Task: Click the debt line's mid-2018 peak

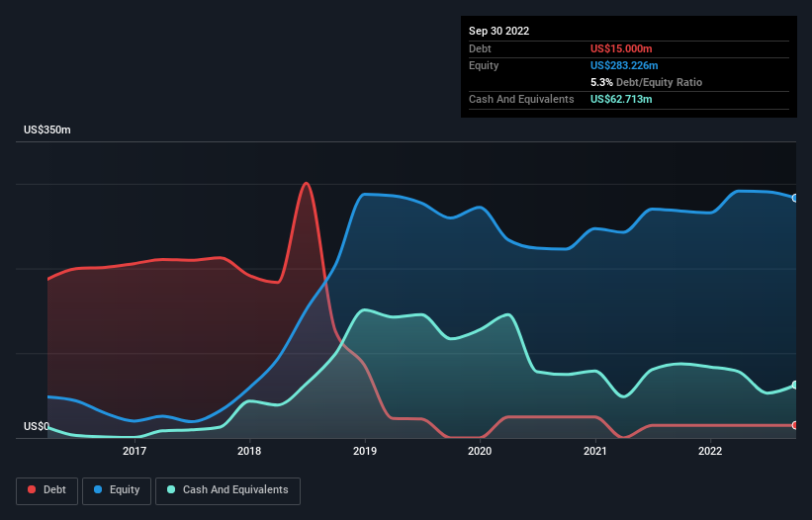Action: pos(307,183)
